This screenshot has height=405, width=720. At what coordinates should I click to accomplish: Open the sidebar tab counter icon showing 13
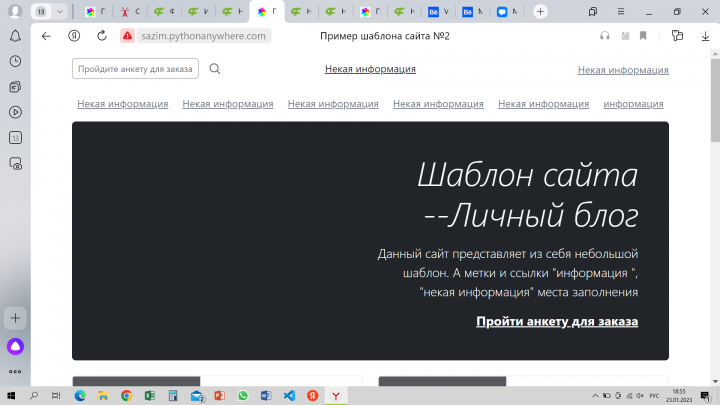coord(15,138)
